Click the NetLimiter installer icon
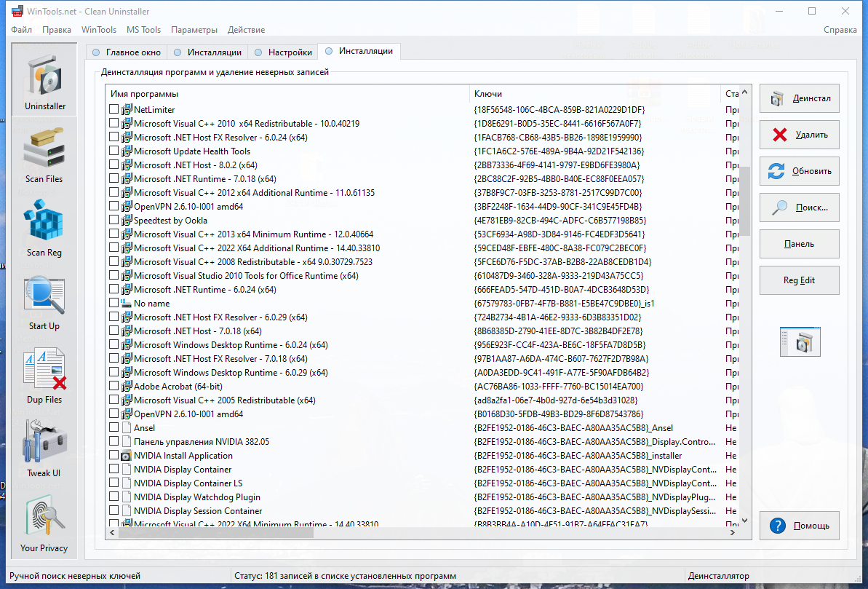 click(126, 110)
